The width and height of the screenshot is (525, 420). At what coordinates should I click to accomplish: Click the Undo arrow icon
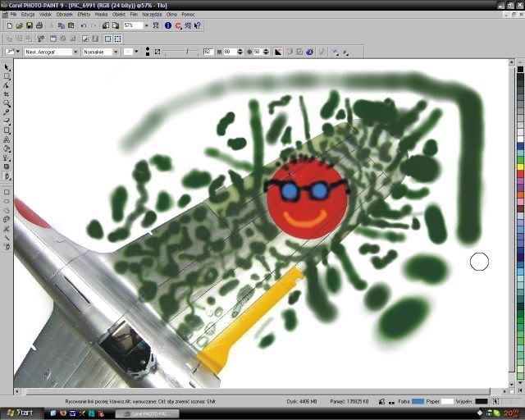tap(84, 25)
